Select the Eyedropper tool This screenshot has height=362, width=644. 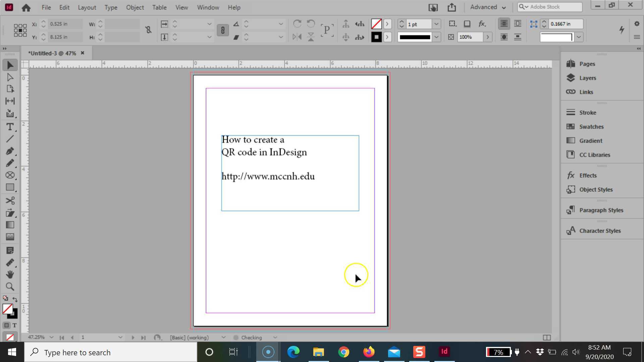click(10, 262)
